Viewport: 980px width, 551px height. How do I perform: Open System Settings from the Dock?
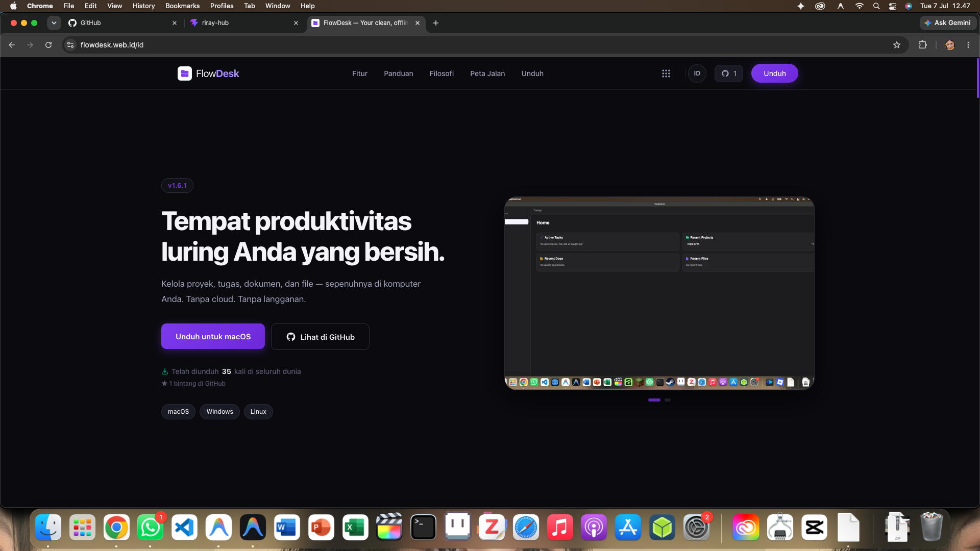pos(697,528)
